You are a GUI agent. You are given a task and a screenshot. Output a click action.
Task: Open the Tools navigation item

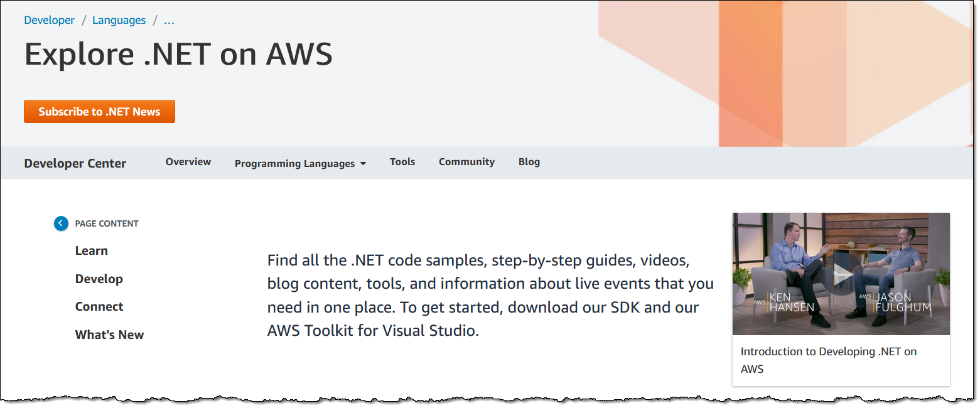tap(402, 162)
